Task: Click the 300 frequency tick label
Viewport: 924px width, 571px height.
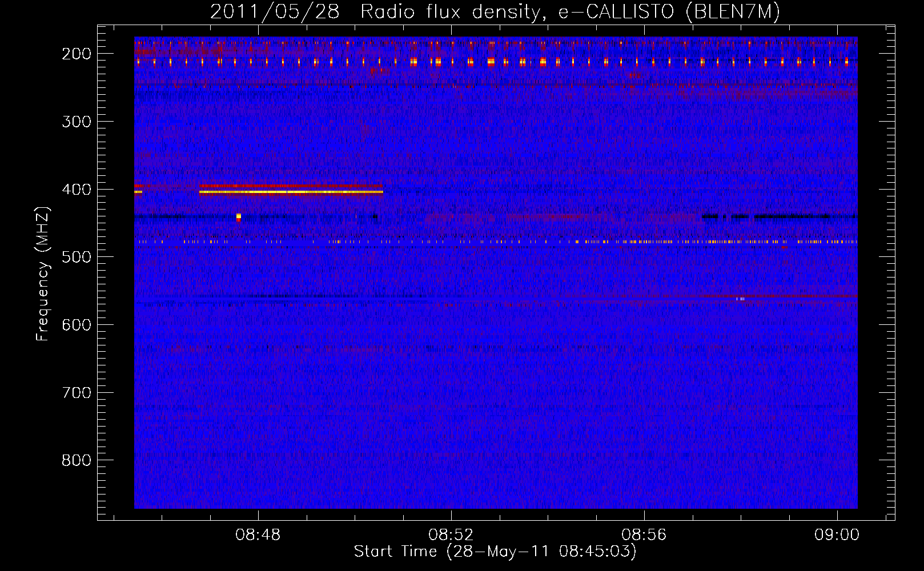Action: coord(77,122)
